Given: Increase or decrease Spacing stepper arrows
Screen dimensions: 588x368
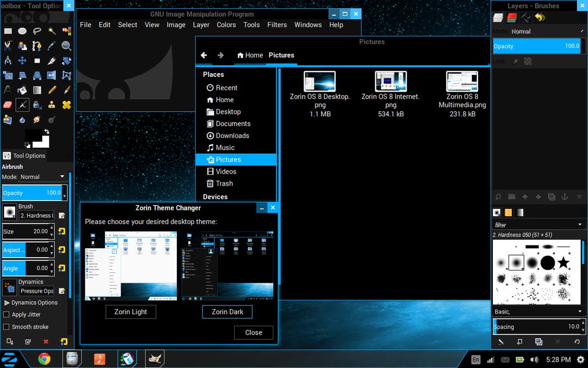Looking at the screenshot, I should pos(583,327).
